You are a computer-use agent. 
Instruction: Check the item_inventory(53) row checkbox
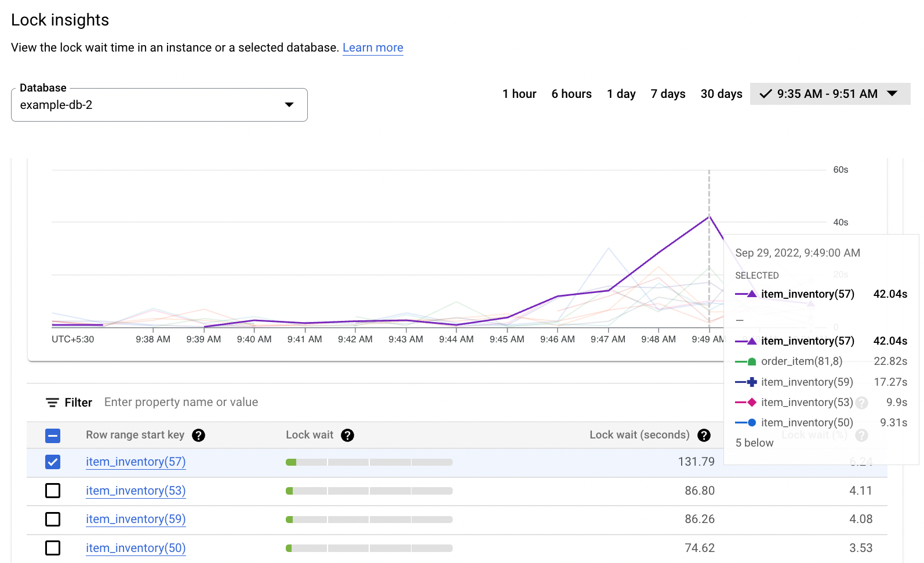(x=53, y=491)
